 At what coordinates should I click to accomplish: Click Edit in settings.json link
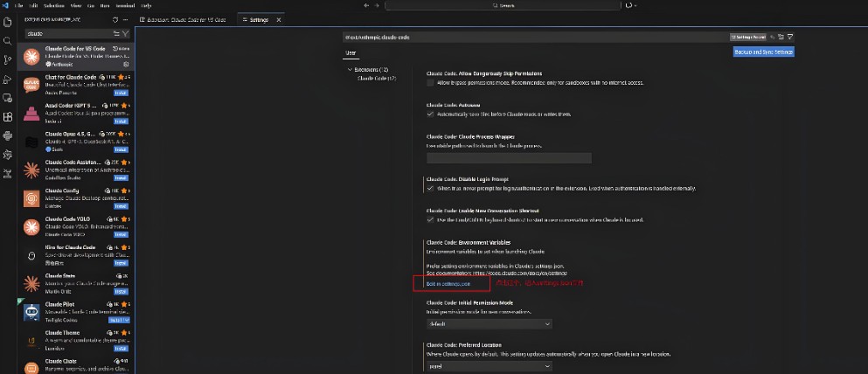point(448,284)
